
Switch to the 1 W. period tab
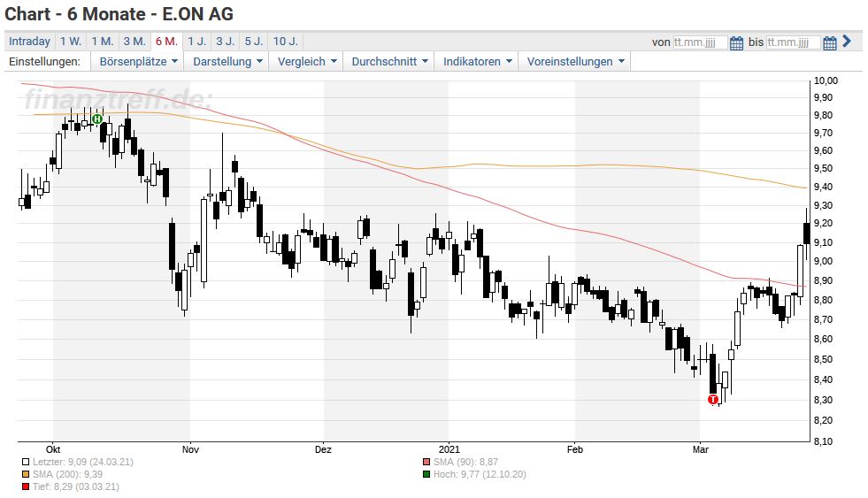[70, 42]
